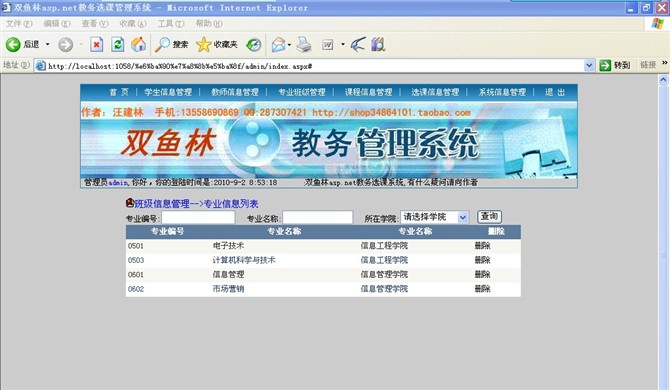This screenshot has height=390, width=670.
Task: Open Mail icon dropdown arrow
Action: 289,44
